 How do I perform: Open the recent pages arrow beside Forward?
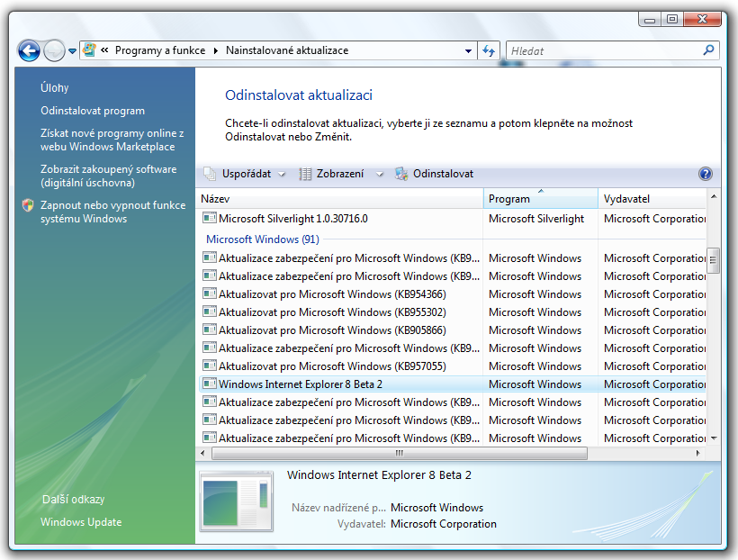coord(72,50)
